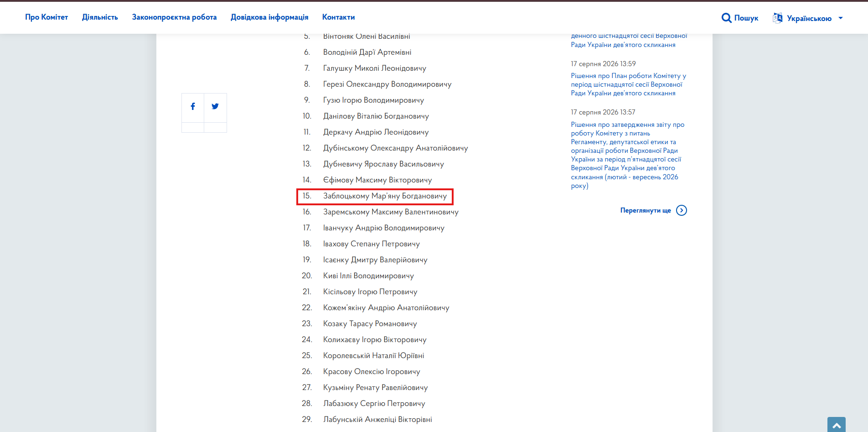Click the name Кожем'якіну Андрію Анатолійовичу

click(386, 307)
